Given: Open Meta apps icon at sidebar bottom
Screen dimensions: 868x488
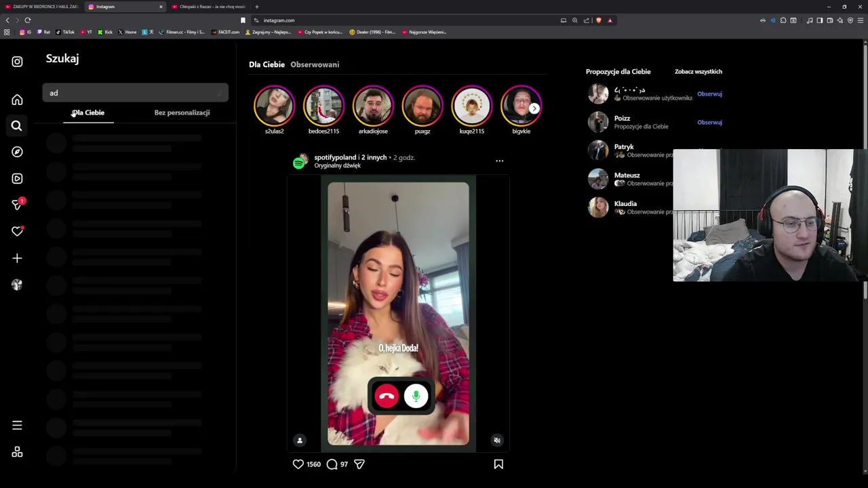Looking at the screenshot, I should point(17,452).
